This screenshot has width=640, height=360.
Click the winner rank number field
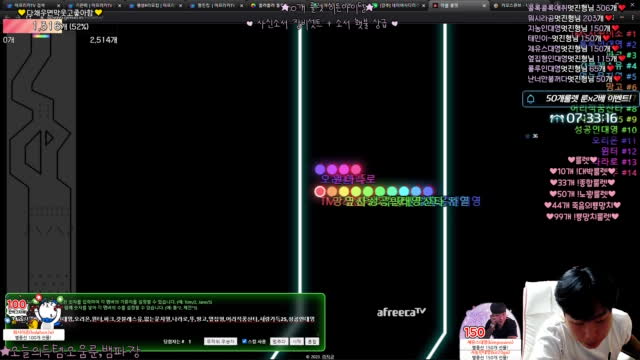point(193,341)
